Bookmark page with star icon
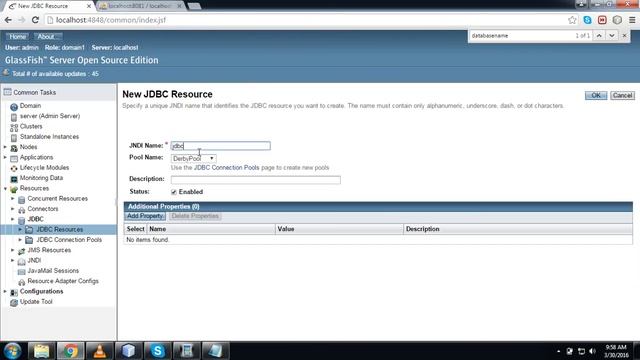 click(572, 20)
